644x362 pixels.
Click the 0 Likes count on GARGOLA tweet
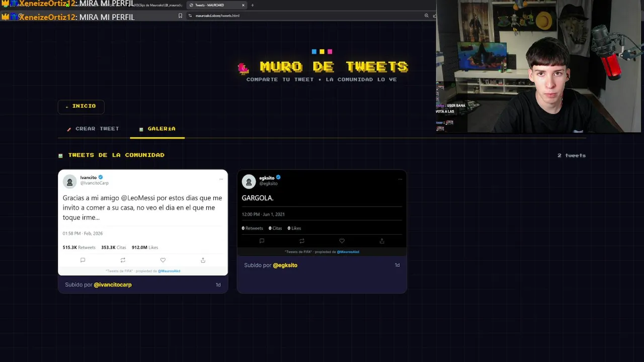tap(294, 228)
